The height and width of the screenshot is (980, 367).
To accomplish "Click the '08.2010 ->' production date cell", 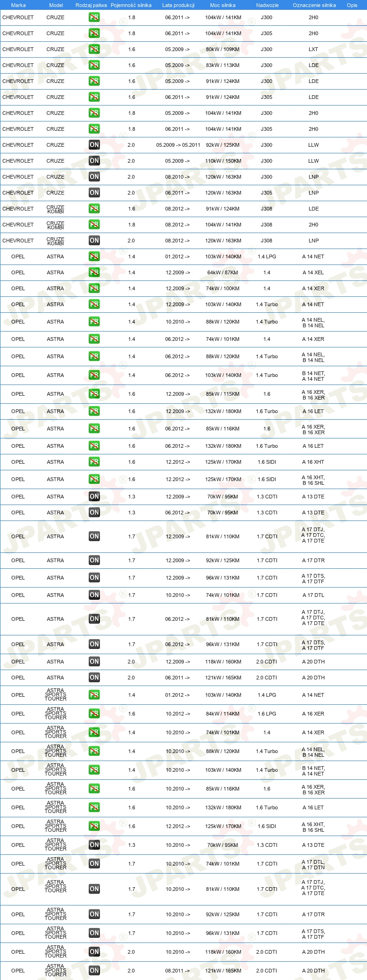I will [x=177, y=177].
